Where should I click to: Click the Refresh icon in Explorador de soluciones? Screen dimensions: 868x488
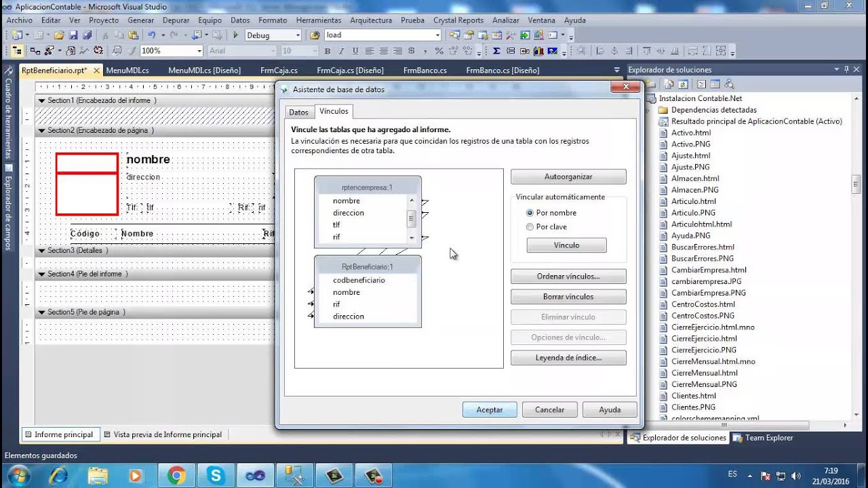tap(684, 84)
